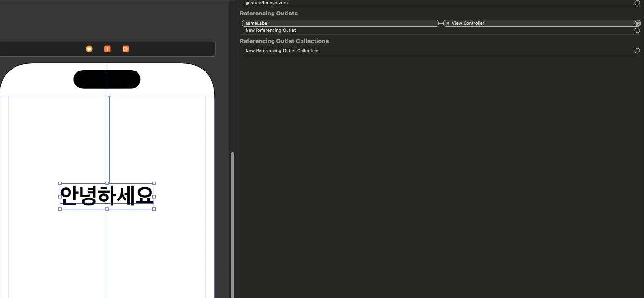
Task: Click the gestureRecognizers connection circle
Action: tap(637, 3)
